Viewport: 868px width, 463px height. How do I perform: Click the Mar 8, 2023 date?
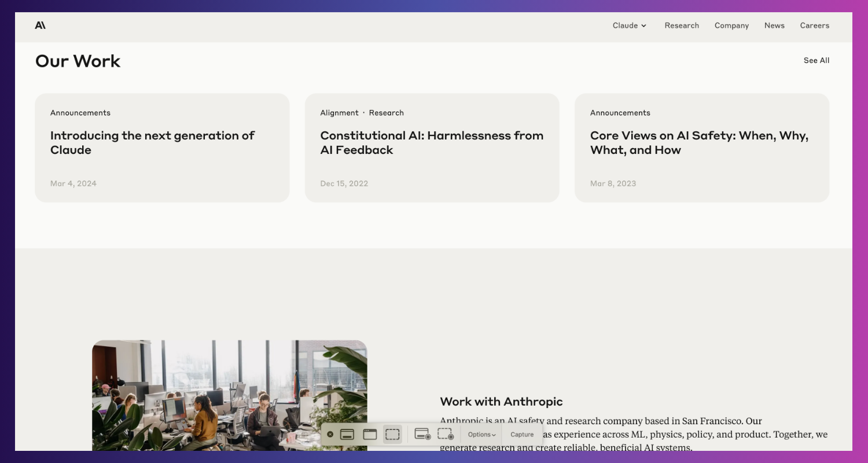[613, 183]
